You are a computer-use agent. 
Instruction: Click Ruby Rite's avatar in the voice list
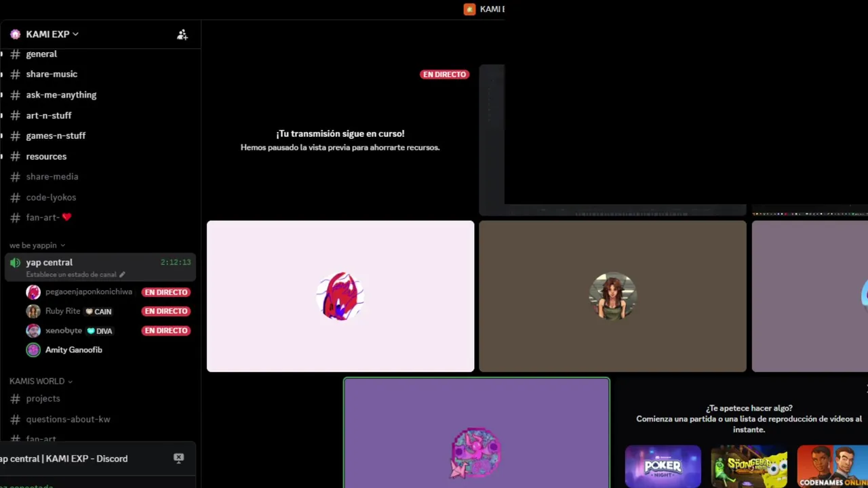coord(33,311)
